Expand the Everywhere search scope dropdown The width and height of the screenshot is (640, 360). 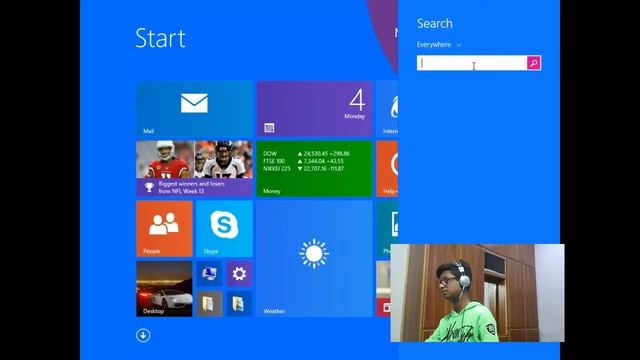pyautogui.click(x=439, y=44)
